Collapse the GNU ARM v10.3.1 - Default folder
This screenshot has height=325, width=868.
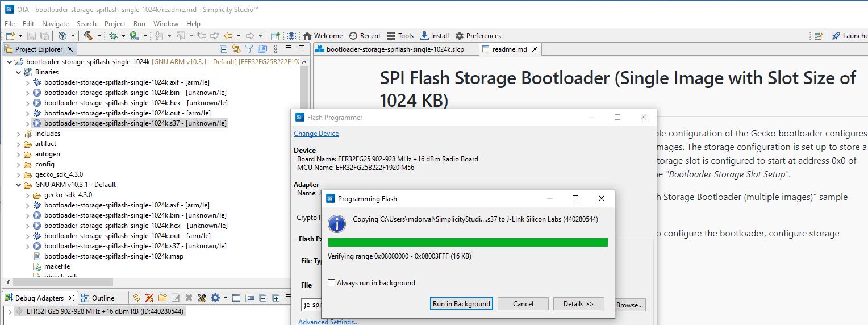point(18,185)
